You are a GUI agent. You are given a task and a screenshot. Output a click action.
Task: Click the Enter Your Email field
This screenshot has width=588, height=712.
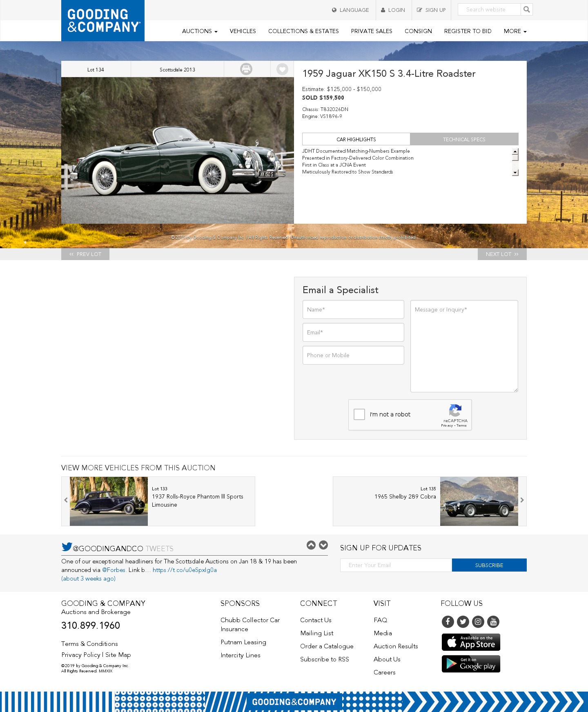coord(396,565)
